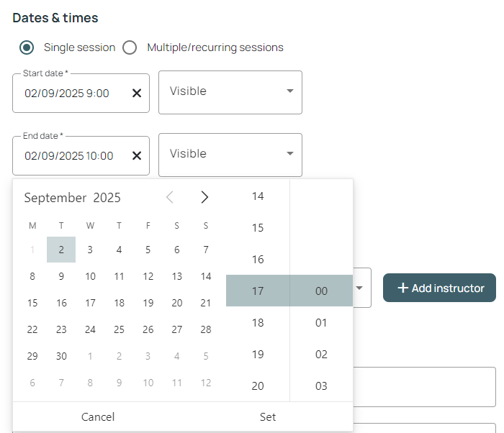This screenshot has width=504, height=433.
Task: Go to next month in calendar
Action: [x=204, y=197]
